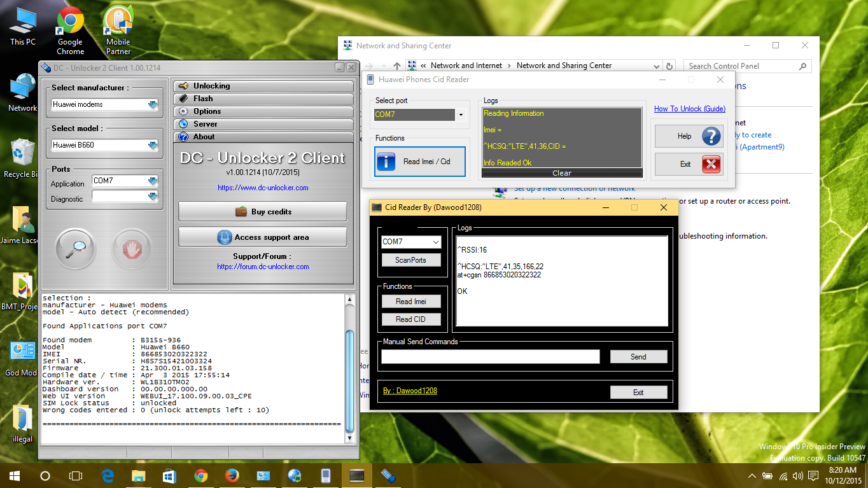Click the DC-Unlocker USB modem taskbar icon
Image resolution: width=868 pixels, height=488 pixels.
point(388,475)
